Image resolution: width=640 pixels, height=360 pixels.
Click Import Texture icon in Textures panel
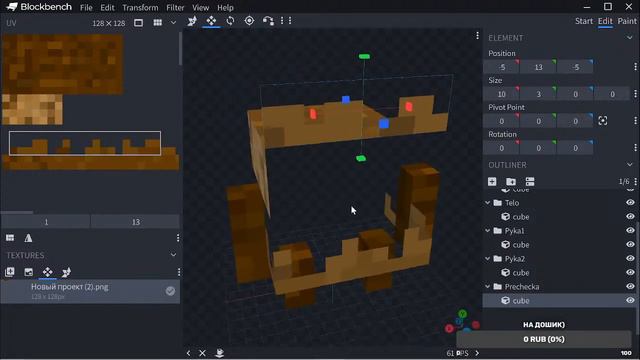[9, 272]
